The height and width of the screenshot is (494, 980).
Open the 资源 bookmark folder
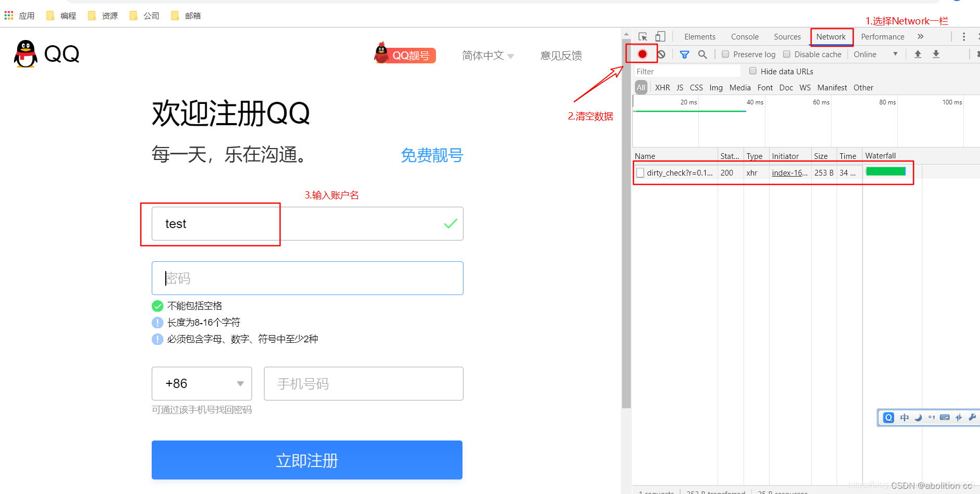coord(103,16)
